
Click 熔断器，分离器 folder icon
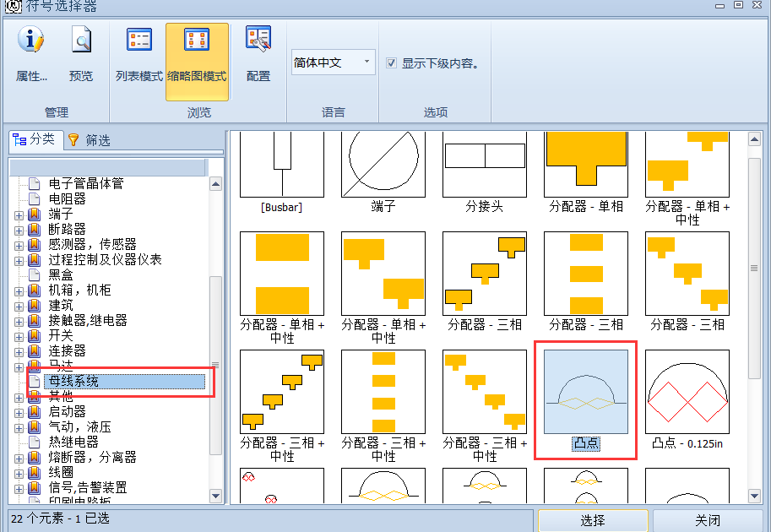coord(34,457)
